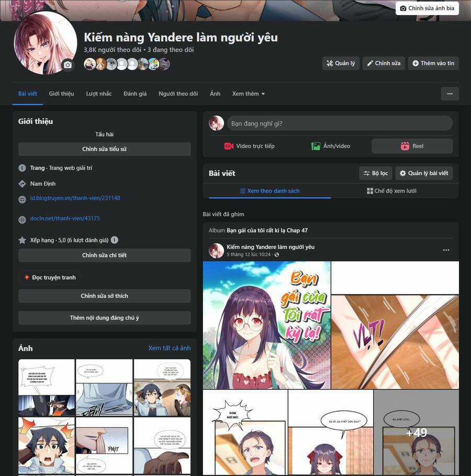
Task: Open the Bộ lọc post filter
Action: (375, 173)
